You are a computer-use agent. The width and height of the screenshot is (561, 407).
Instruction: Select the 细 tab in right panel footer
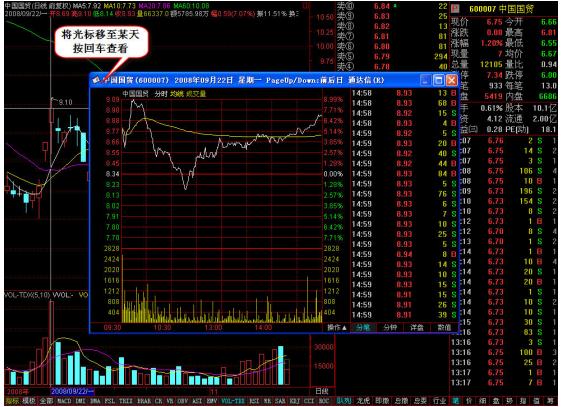tap(482, 401)
